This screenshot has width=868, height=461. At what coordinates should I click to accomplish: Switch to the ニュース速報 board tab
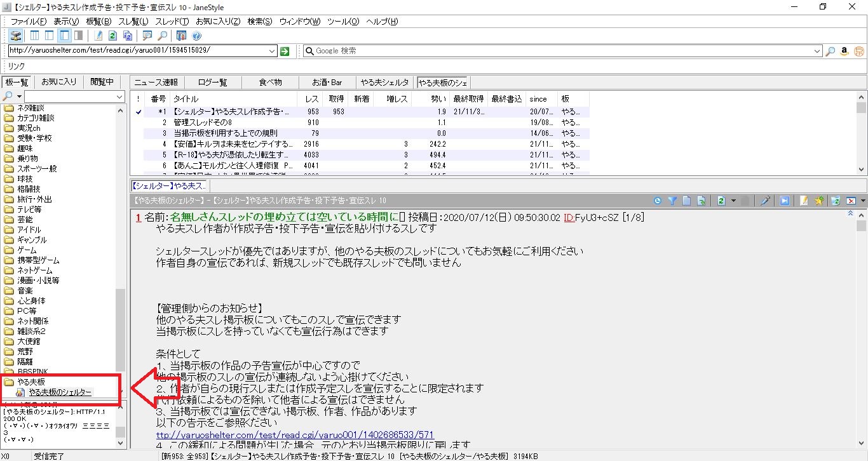point(156,83)
